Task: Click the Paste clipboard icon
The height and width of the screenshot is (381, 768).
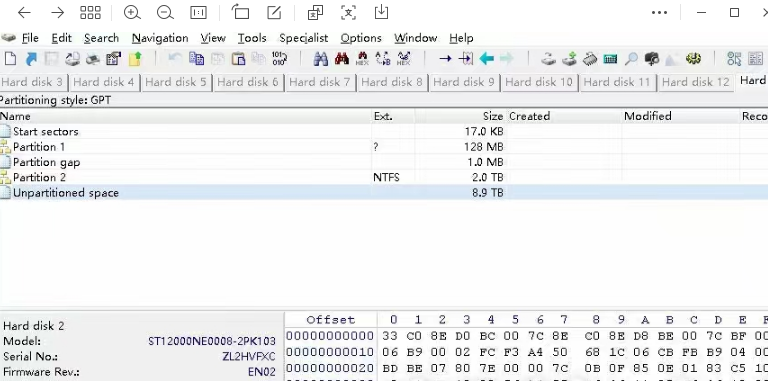Action: [x=238, y=59]
